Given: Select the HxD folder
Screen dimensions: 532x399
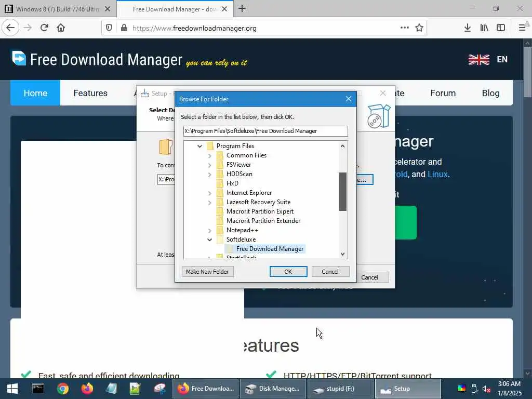Looking at the screenshot, I should click(232, 183).
